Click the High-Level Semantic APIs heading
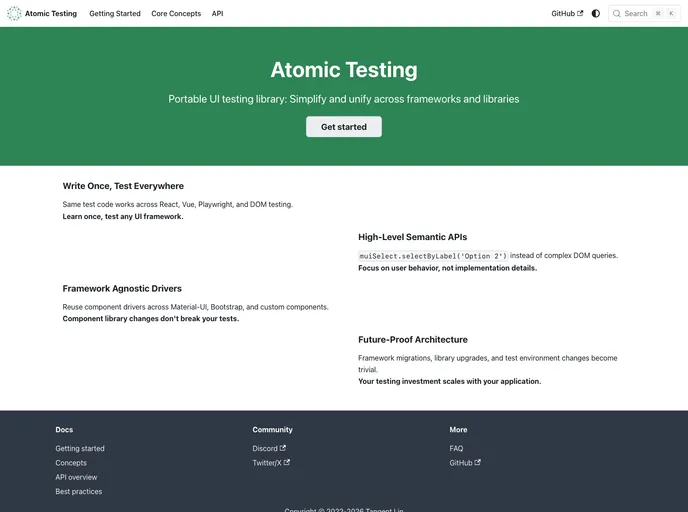 412,237
